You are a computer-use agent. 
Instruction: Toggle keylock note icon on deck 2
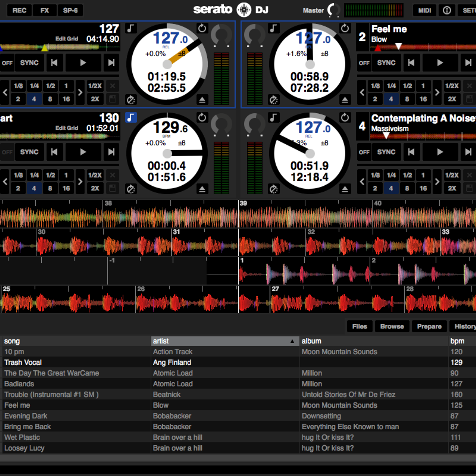point(273,28)
